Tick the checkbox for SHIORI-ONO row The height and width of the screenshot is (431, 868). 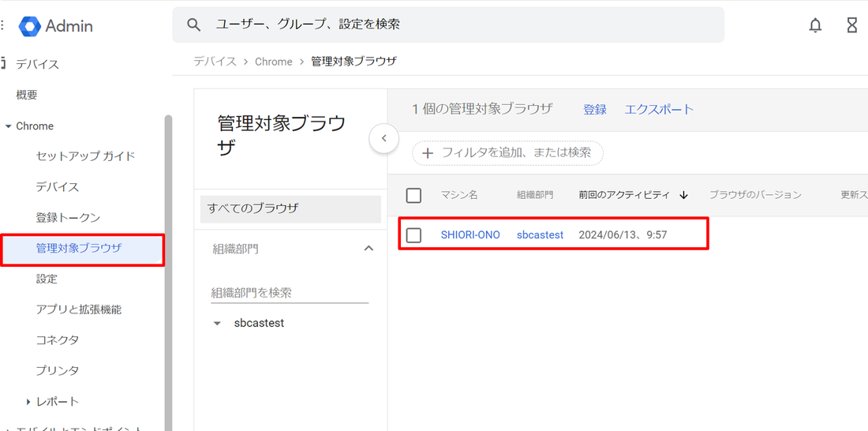[x=413, y=235]
